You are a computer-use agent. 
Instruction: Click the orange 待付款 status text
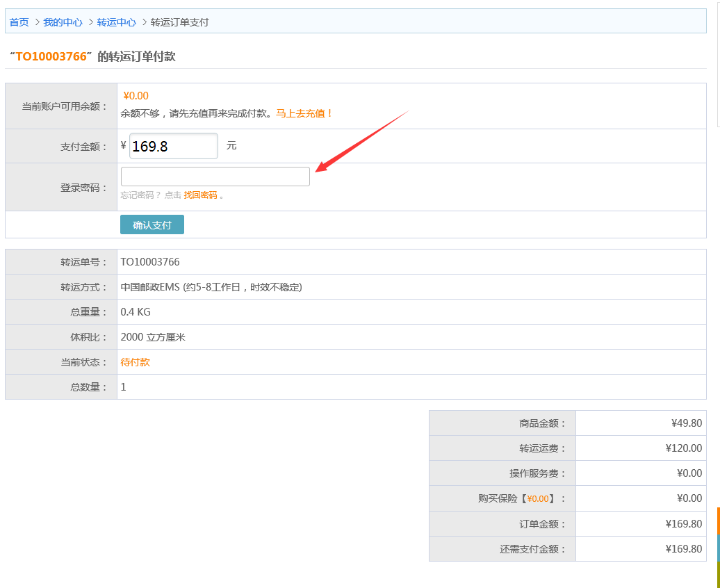point(135,362)
